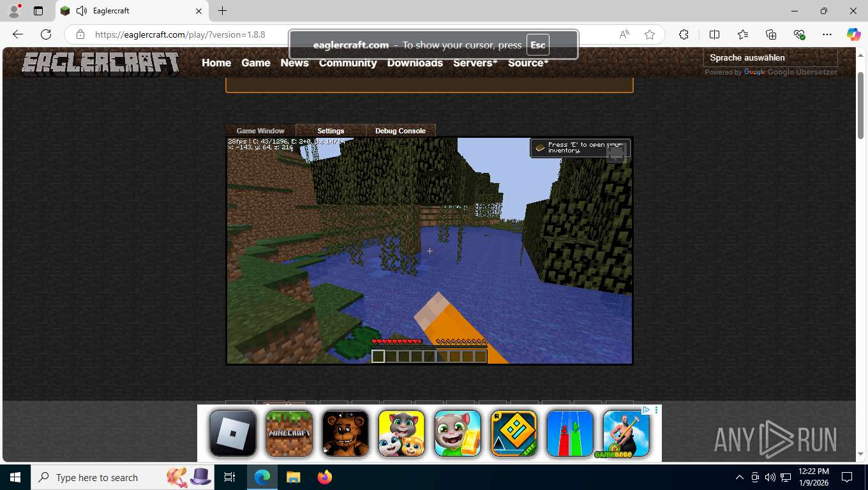Image resolution: width=868 pixels, height=490 pixels.
Task: Open browser Collections
Action: click(771, 34)
